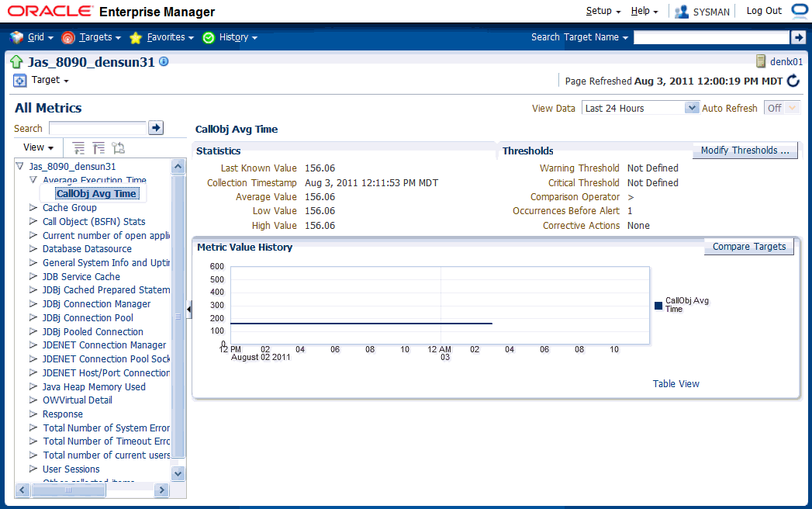Select JDENET Connection Manager tree item
Image resolution: width=812 pixels, height=509 pixels.
104,345
